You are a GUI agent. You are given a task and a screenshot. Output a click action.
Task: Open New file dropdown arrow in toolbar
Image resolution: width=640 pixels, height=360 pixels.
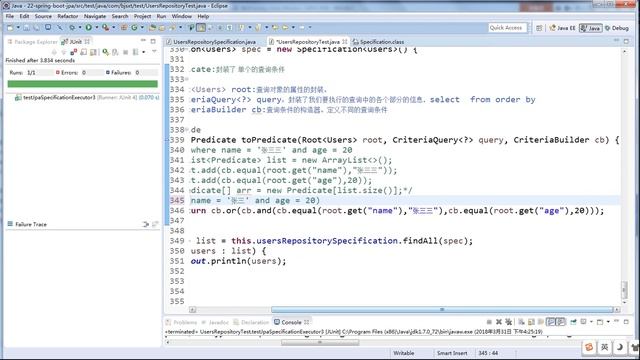[x=18, y=27]
